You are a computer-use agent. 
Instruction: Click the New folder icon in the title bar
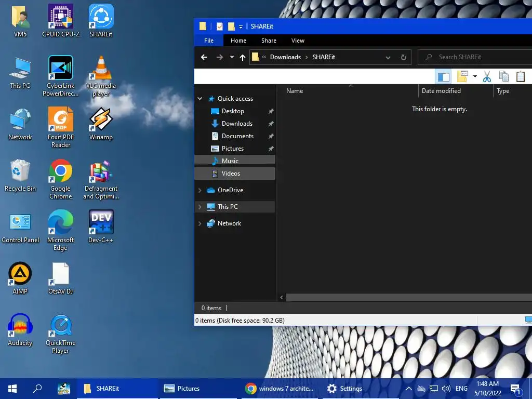click(x=231, y=26)
